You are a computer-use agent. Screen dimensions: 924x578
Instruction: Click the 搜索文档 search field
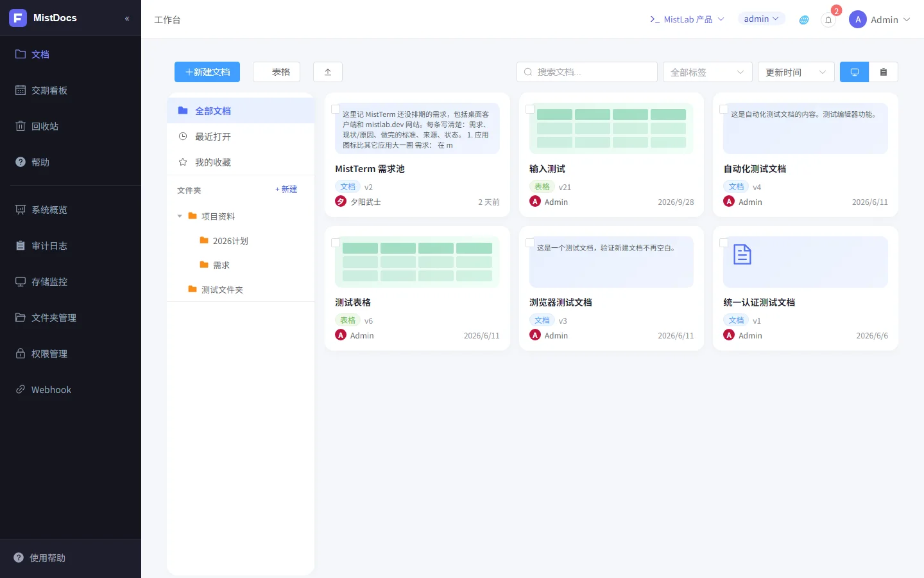coord(587,72)
